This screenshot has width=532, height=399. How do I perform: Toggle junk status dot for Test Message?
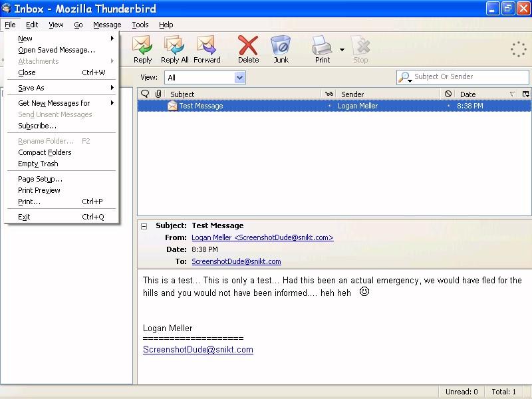click(x=448, y=106)
